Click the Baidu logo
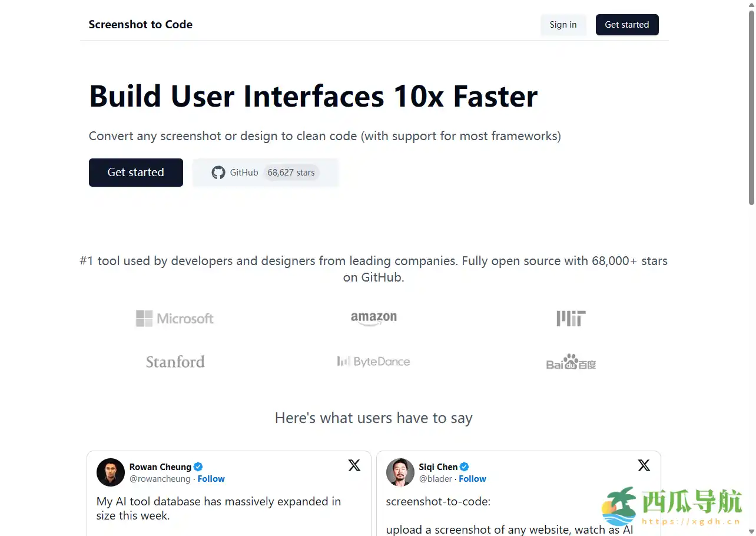The image size is (756, 536). tap(571, 362)
